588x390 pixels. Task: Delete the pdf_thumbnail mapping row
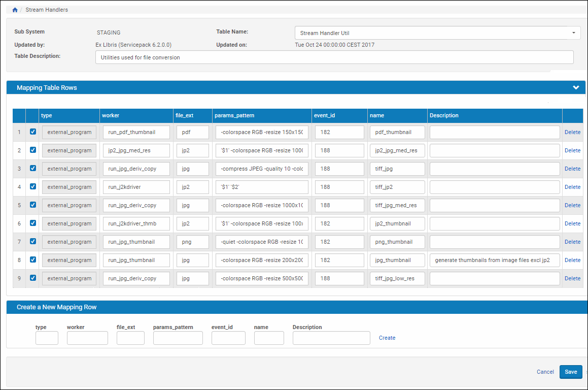coord(572,132)
